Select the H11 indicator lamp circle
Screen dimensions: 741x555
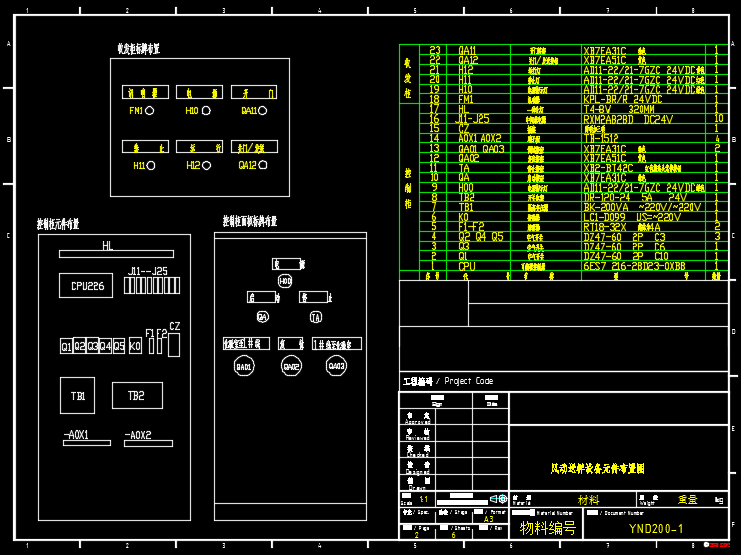click(x=151, y=165)
